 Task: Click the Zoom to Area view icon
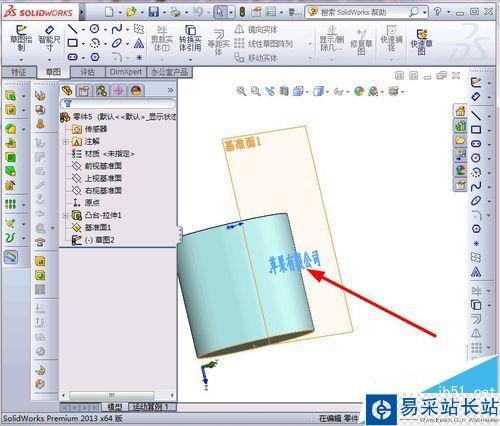(x=255, y=91)
